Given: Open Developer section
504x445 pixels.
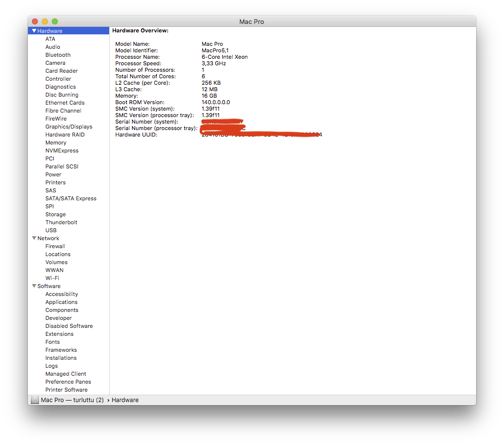Looking at the screenshot, I should tap(58, 318).
